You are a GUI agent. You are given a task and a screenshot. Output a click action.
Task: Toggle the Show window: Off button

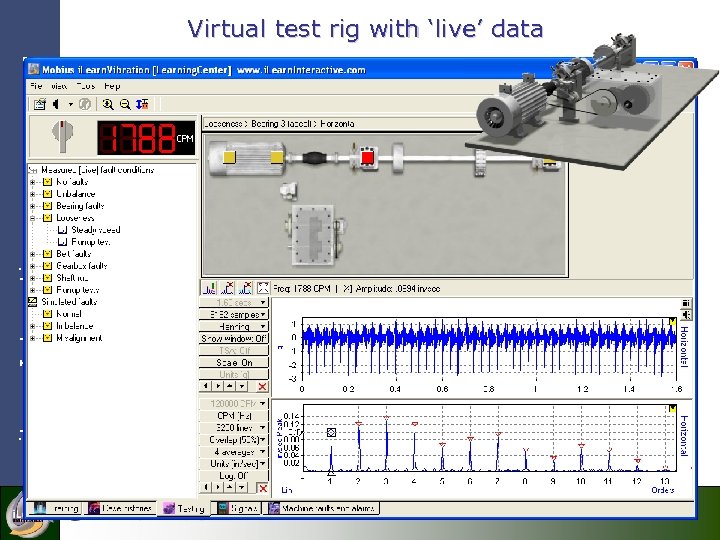click(234, 338)
